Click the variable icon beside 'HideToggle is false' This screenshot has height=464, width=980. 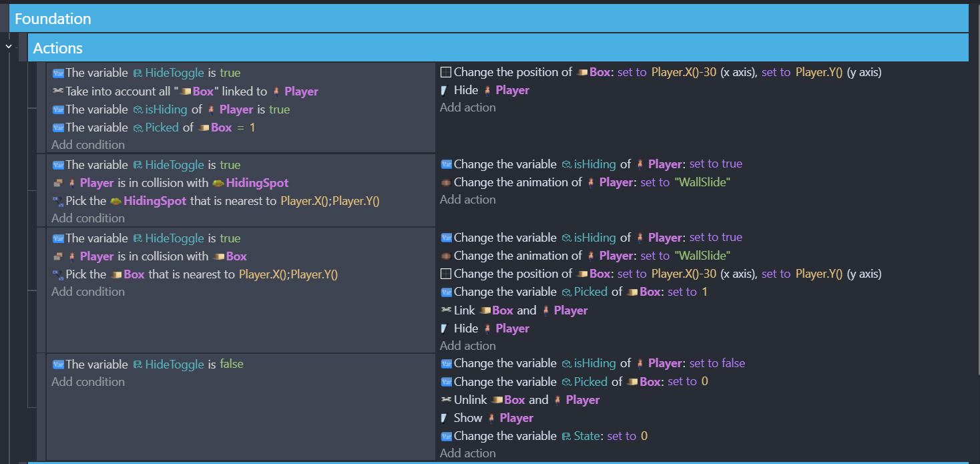pos(57,365)
